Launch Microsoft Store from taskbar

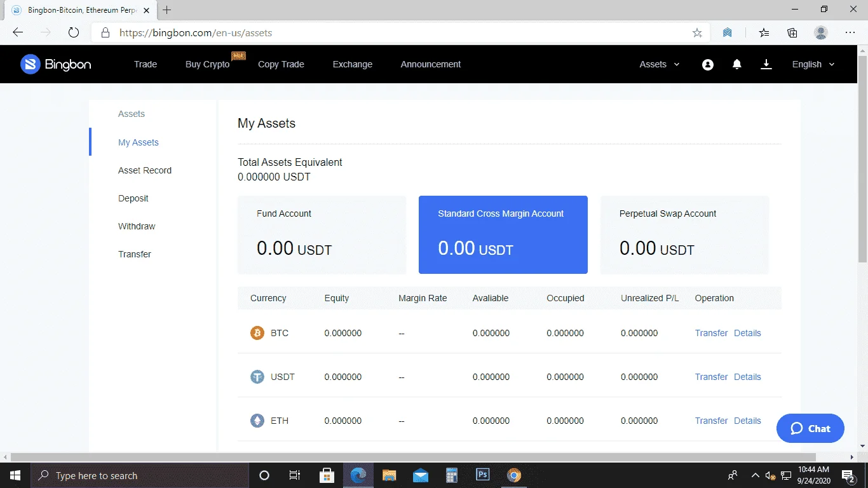point(327,475)
